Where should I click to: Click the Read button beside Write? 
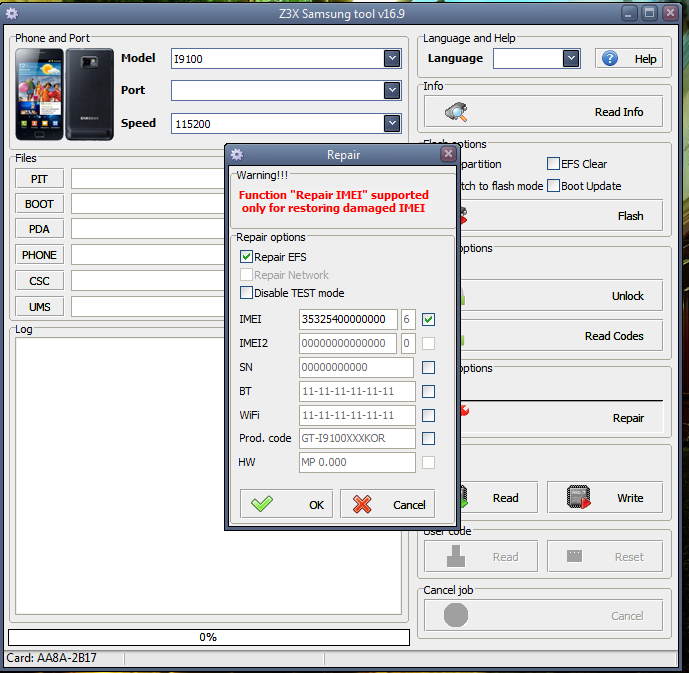tap(500, 498)
